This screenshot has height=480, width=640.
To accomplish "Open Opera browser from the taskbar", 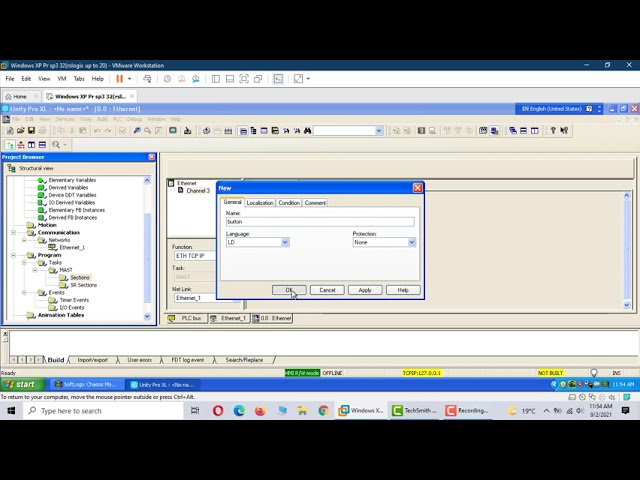I will (x=218, y=411).
